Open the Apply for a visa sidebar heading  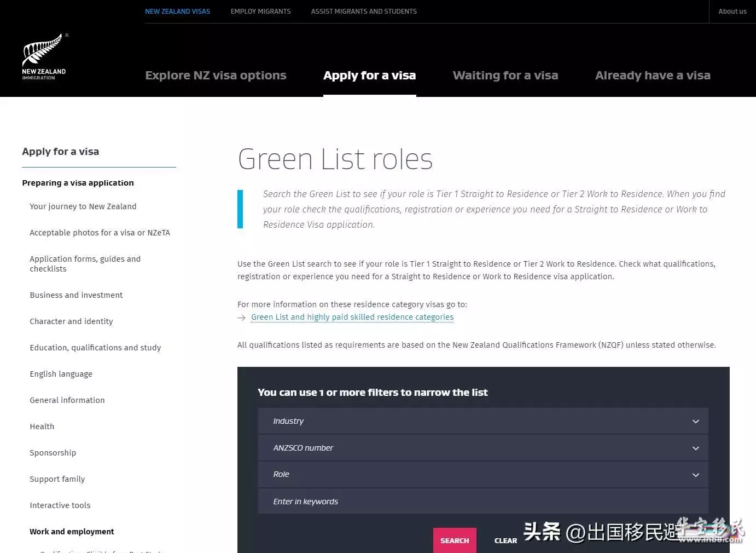pyautogui.click(x=61, y=152)
